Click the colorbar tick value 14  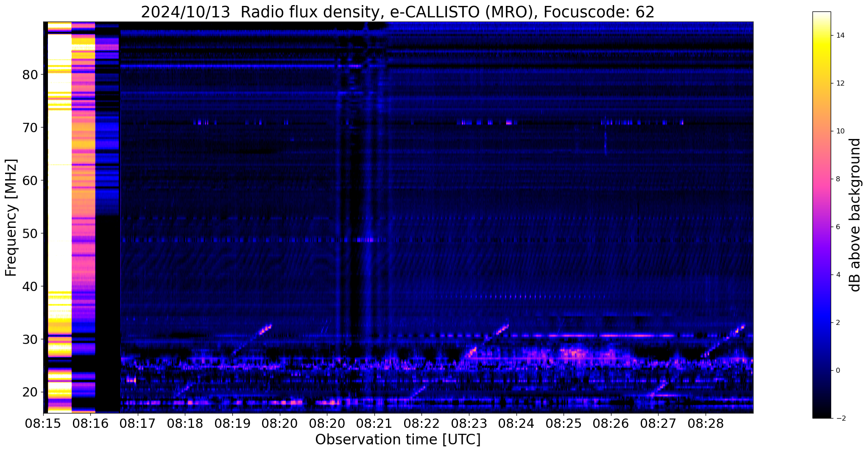pyautogui.click(x=840, y=36)
